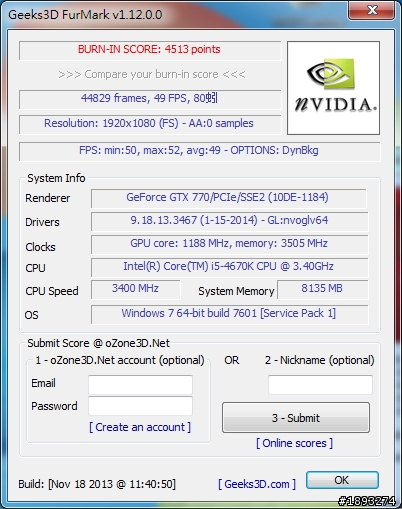Select the 9.18.13.3467 drivers value
402x509 pixels.
point(229,220)
